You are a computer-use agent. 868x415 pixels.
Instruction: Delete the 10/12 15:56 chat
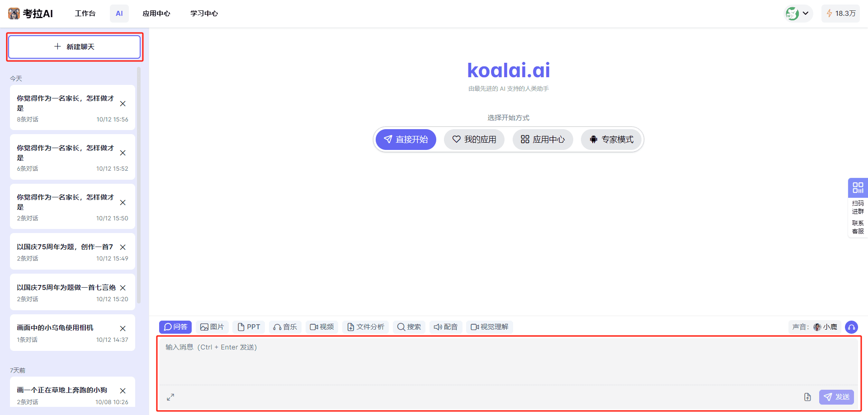pyautogui.click(x=123, y=103)
